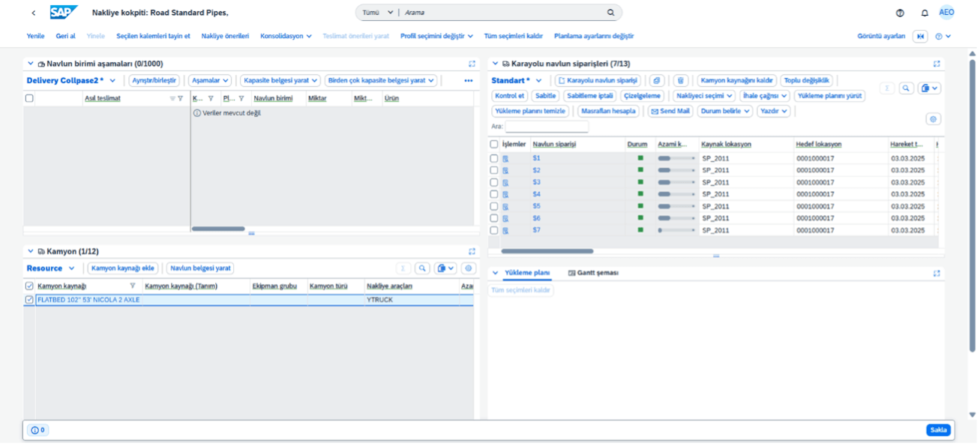Open freight order $5 link
The height and width of the screenshot is (446, 980).
(x=536, y=206)
